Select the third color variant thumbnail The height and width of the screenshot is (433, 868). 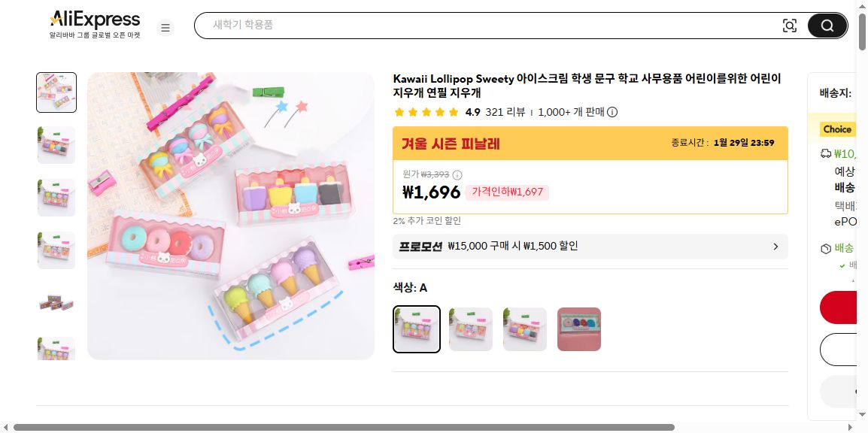525,329
